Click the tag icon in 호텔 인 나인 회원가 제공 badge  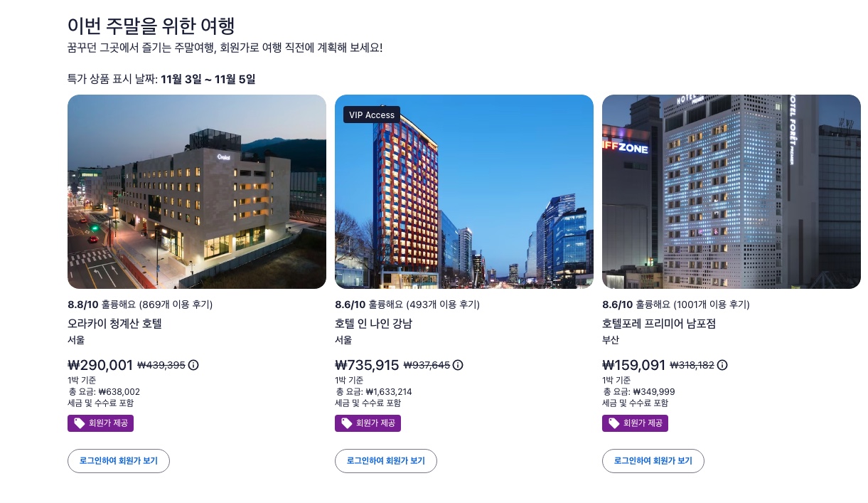[x=347, y=423]
